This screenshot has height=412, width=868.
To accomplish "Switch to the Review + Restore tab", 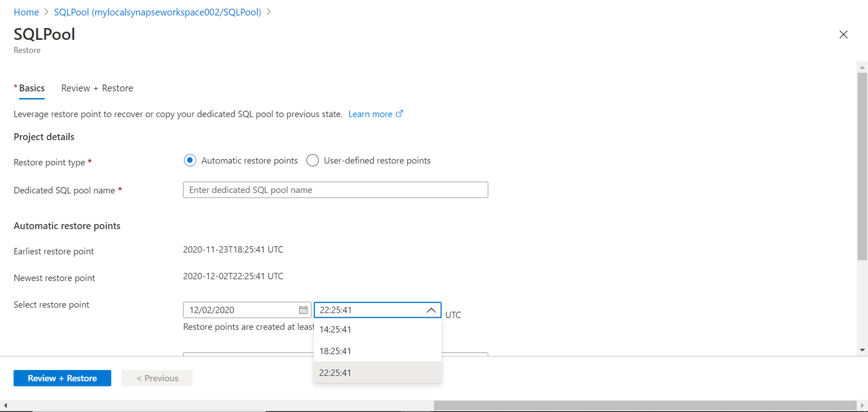I will coord(97,88).
